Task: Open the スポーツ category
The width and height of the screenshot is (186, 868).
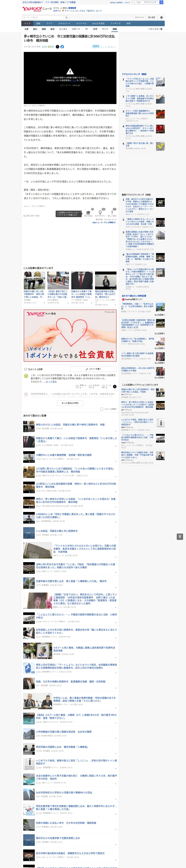Action: click(x=76, y=29)
